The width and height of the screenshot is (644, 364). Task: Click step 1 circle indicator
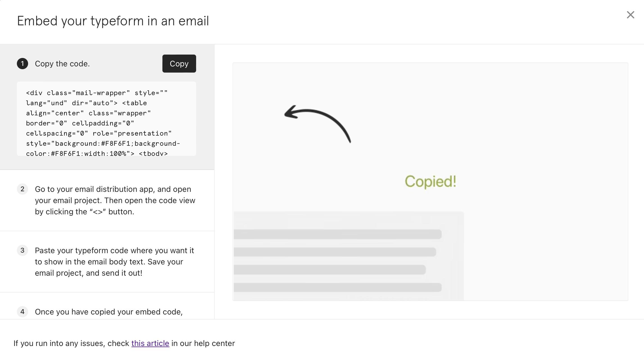22,64
